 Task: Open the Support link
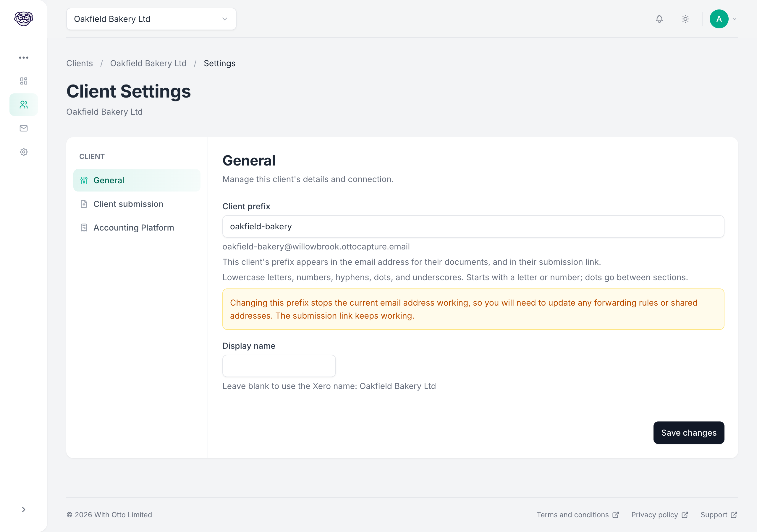(x=719, y=515)
